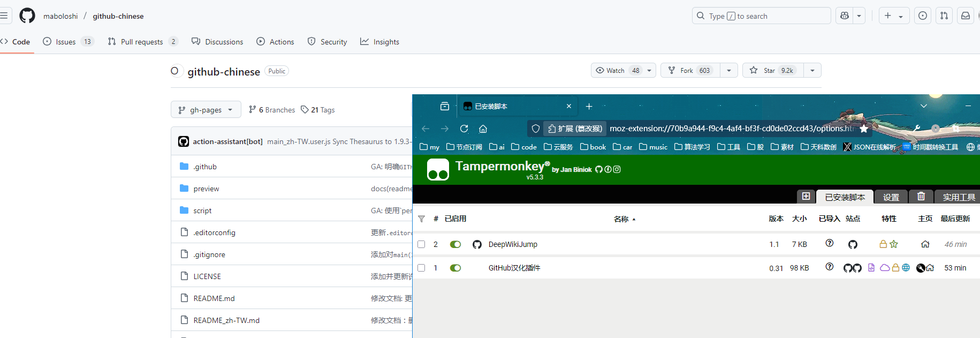This screenshot has height=338, width=980.
Task: Click Tampermonkey logo in the options page header
Action: tap(438, 170)
